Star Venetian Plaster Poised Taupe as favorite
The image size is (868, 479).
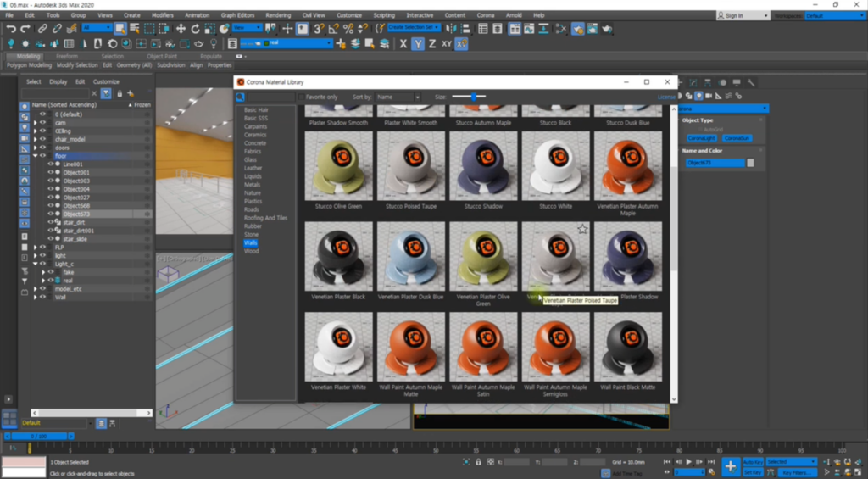click(x=582, y=229)
